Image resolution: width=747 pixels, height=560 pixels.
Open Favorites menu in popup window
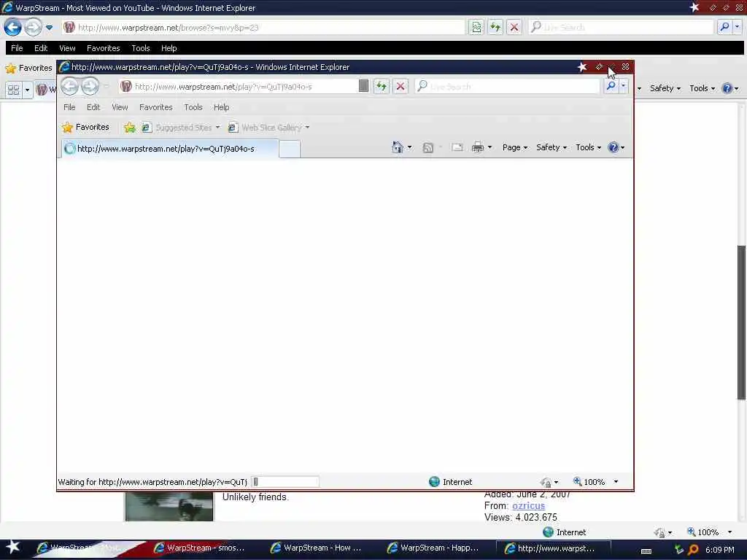pyautogui.click(x=156, y=107)
